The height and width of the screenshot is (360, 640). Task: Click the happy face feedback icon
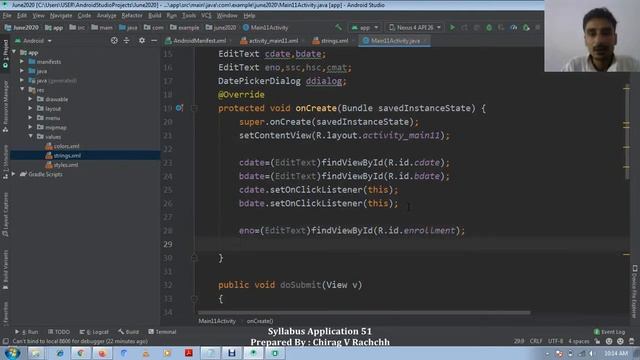tap(609, 341)
